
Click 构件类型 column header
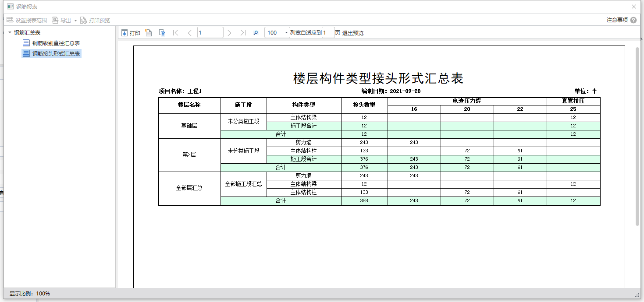coord(304,105)
